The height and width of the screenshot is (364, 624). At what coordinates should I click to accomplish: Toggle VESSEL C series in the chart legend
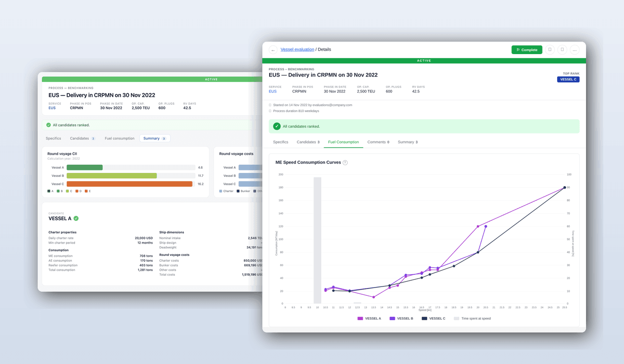point(433,318)
